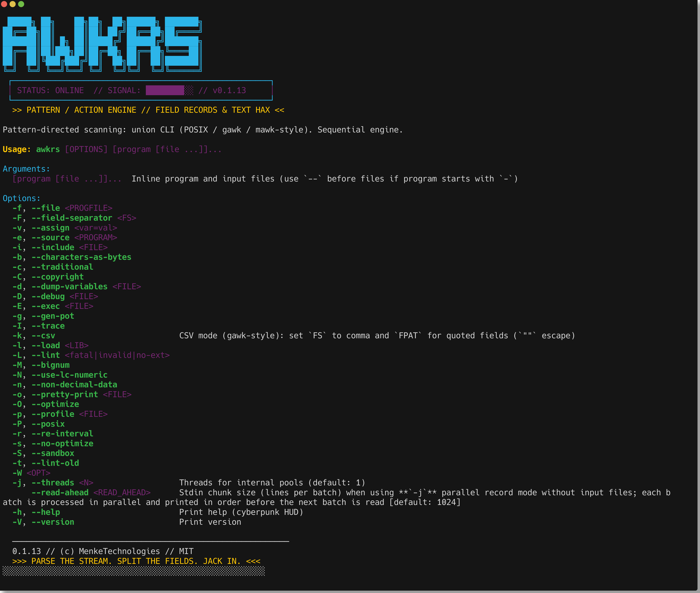Click the yellow minimize window button
The height and width of the screenshot is (593, 700).
(x=12, y=4)
